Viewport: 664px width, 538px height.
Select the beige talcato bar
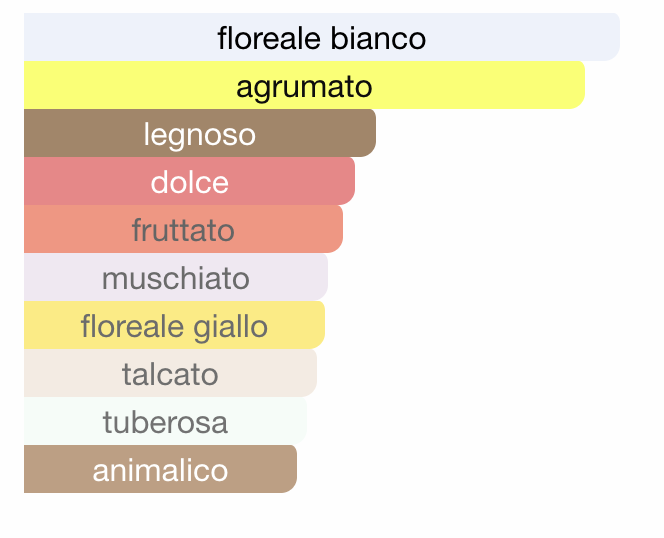tap(170, 373)
